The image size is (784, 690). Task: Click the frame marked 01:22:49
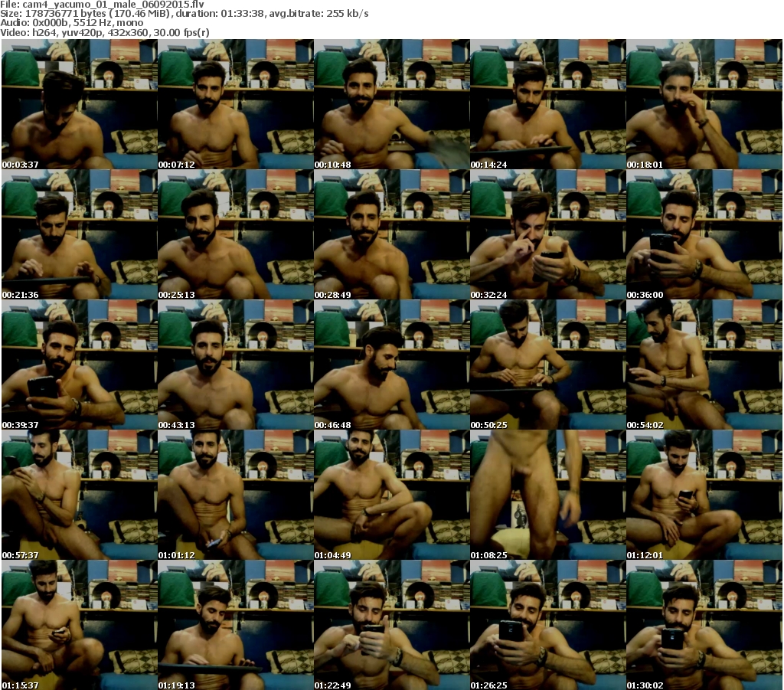click(x=391, y=625)
